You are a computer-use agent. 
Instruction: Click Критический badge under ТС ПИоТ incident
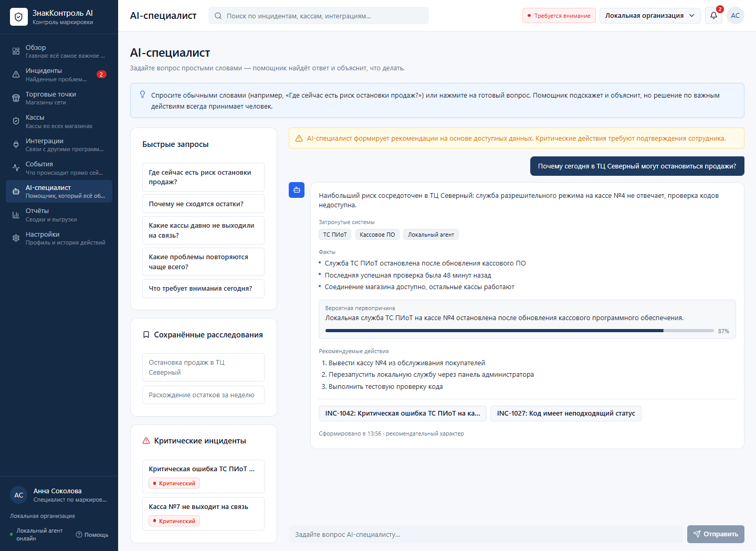174,483
